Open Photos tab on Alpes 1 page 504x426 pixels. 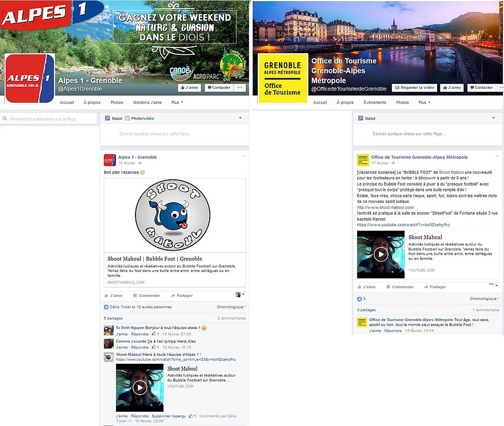pyautogui.click(x=117, y=102)
